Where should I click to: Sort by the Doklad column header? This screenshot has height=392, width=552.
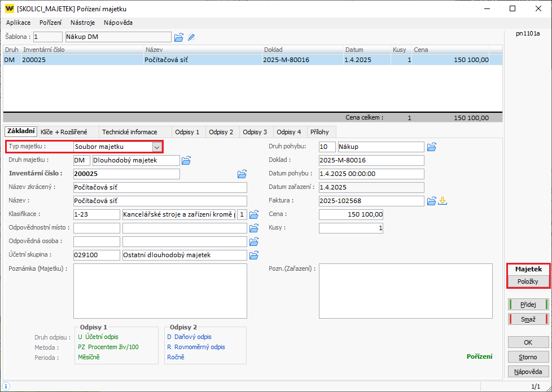tap(303, 50)
